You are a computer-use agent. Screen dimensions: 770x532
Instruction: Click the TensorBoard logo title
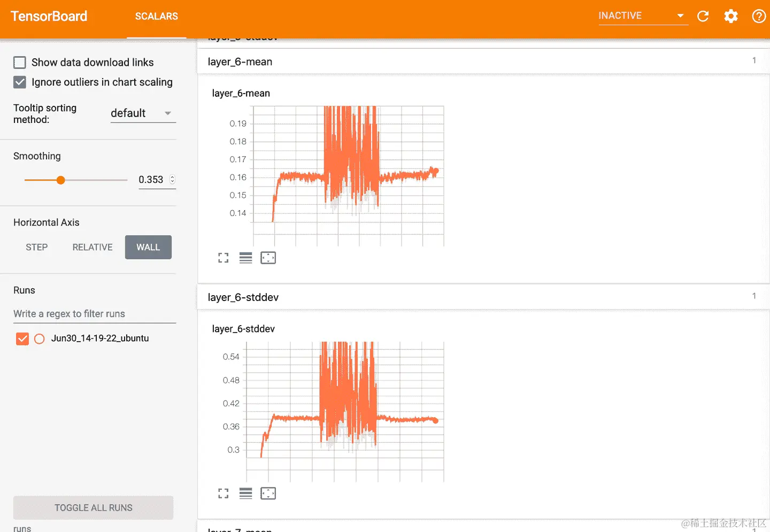point(49,16)
